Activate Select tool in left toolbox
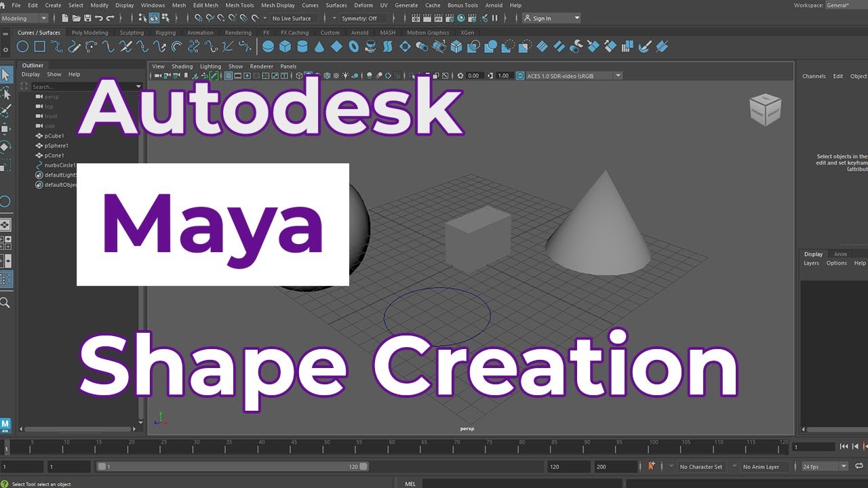The width and height of the screenshot is (868, 488). coord(5,75)
